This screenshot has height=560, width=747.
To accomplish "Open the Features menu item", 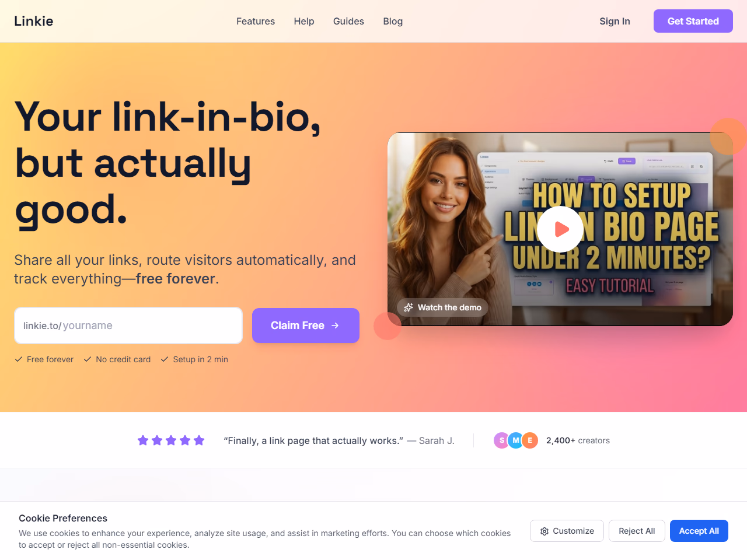I will pyautogui.click(x=256, y=21).
